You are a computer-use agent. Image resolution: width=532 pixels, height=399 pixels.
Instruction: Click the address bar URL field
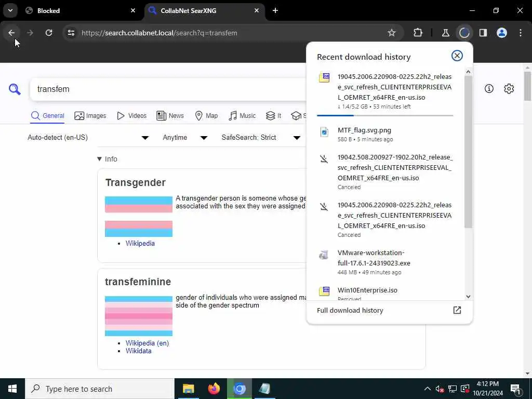point(231,33)
